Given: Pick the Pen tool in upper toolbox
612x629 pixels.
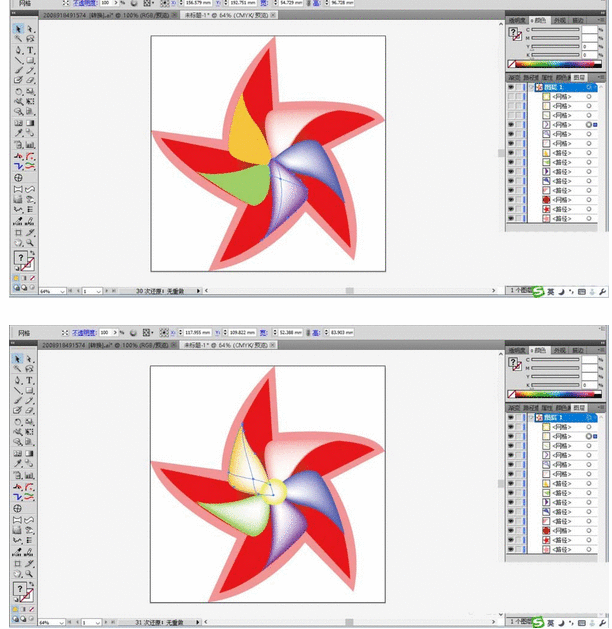Looking at the screenshot, I should [19, 50].
